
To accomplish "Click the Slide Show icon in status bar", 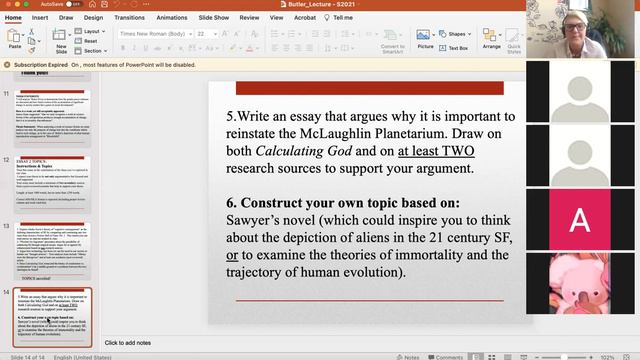I will pos(524,357).
